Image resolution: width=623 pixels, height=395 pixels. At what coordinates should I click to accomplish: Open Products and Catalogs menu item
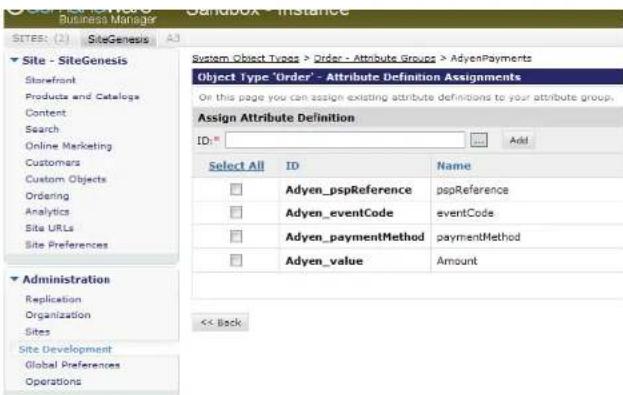point(82,97)
